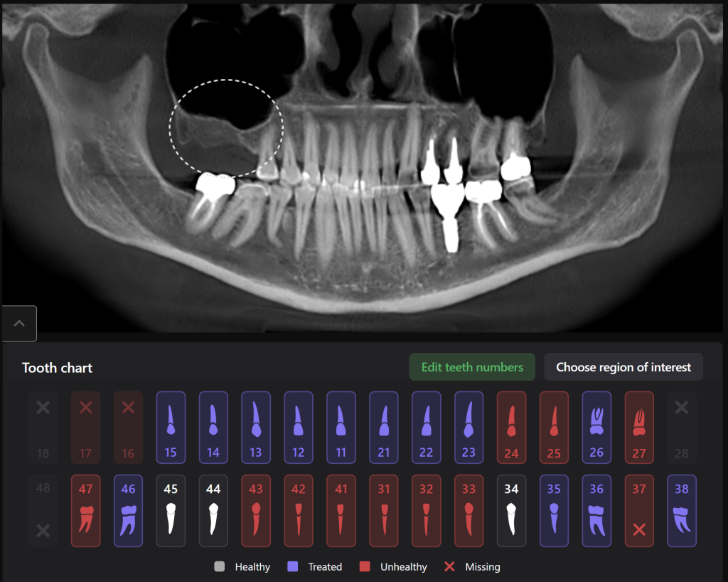Screen dimensions: 728x582
Task: Click the missing X for tooth 16
Action: click(x=128, y=407)
